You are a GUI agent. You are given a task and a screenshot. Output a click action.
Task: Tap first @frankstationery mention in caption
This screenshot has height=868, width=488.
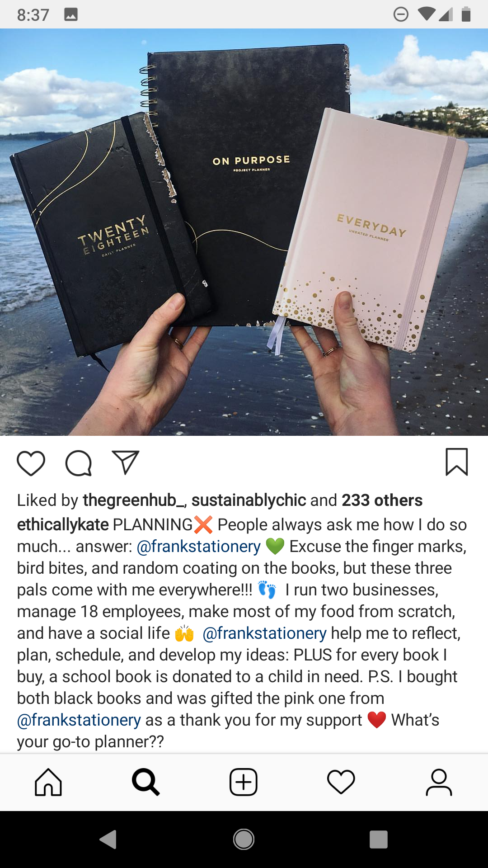198,546
